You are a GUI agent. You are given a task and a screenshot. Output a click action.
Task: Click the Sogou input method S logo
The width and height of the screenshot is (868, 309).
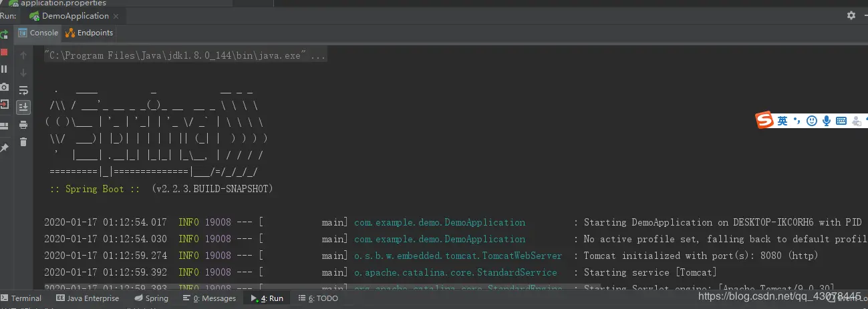[764, 121]
